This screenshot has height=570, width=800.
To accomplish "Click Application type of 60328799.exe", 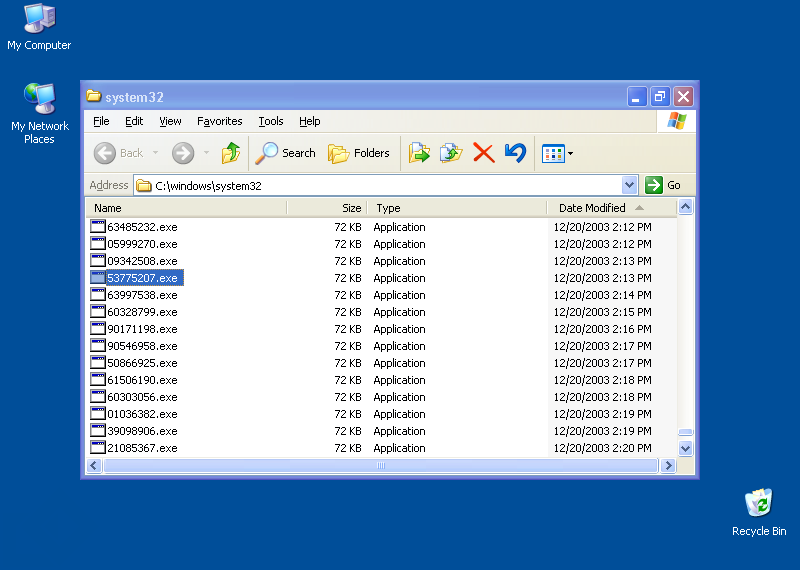I will pyautogui.click(x=399, y=312).
